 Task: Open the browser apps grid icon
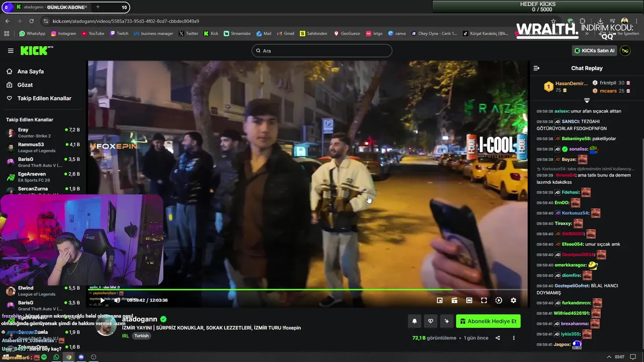[x=7, y=34]
